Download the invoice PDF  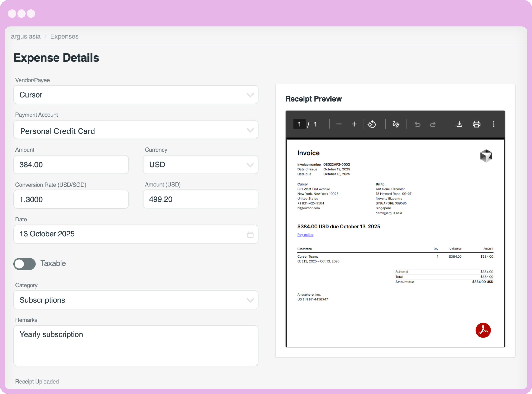pyautogui.click(x=459, y=124)
